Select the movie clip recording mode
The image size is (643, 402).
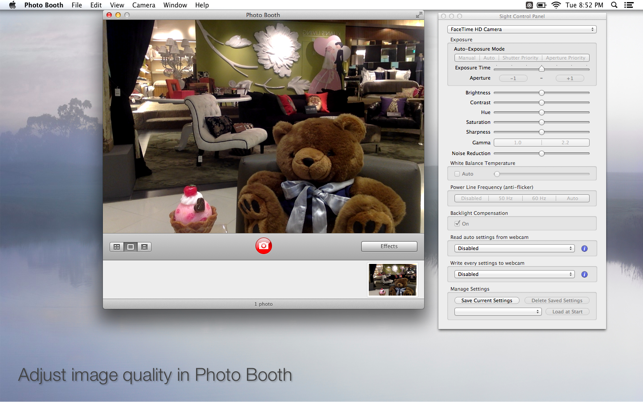click(x=144, y=247)
